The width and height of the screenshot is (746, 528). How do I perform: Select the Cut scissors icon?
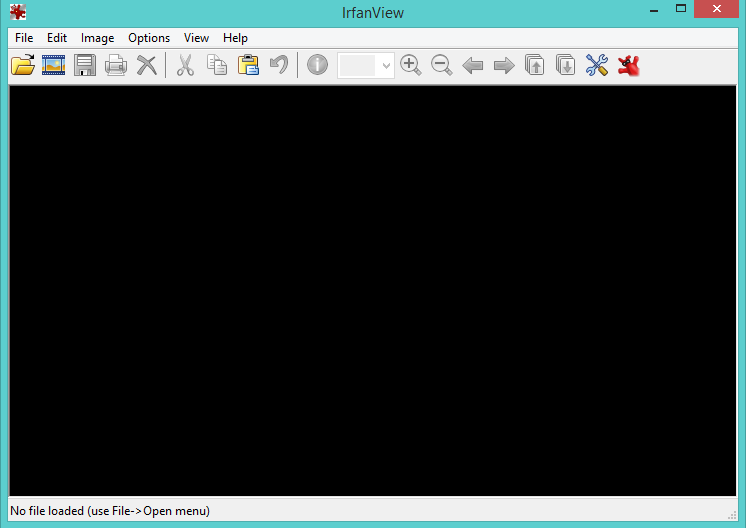click(x=185, y=66)
